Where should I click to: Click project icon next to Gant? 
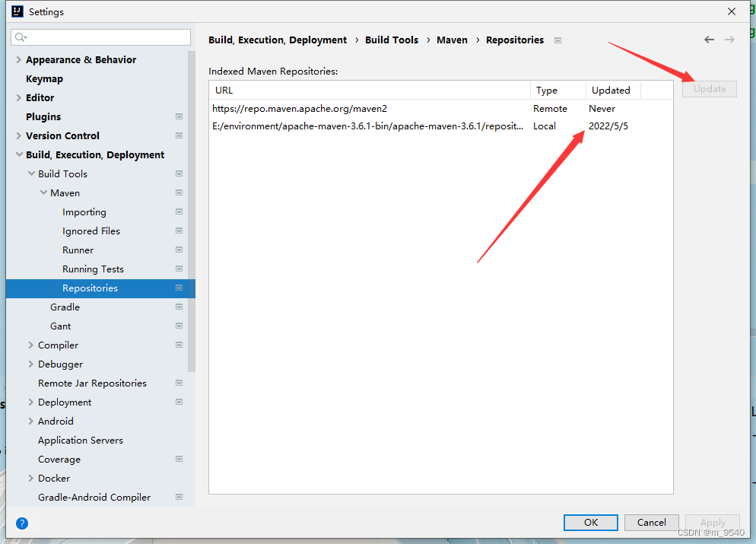click(179, 326)
